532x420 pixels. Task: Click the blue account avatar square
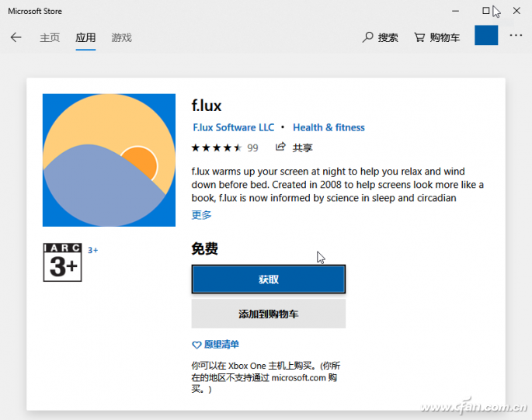pyautogui.click(x=486, y=35)
